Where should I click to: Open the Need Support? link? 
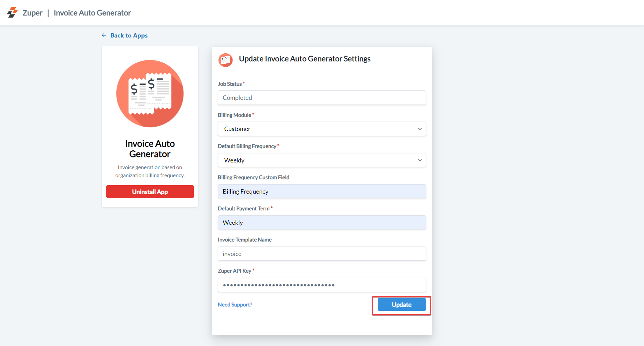click(235, 304)
